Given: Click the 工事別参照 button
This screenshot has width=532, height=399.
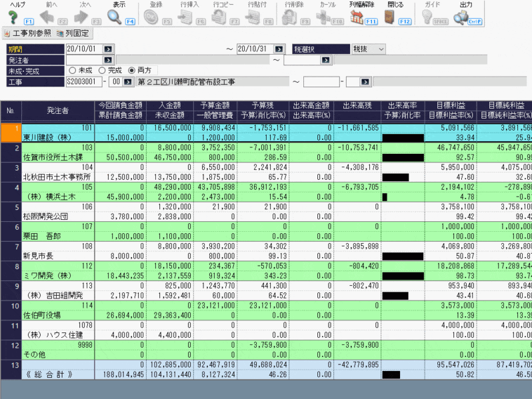Looking at the screenshot, I should coord(27,33).
